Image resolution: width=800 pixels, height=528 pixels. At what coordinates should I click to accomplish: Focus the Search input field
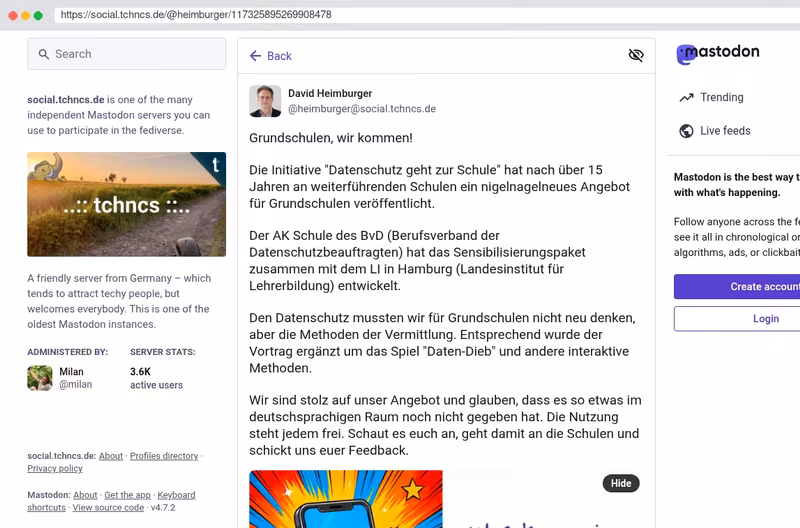pyautogui.click(x=127, y=54)
